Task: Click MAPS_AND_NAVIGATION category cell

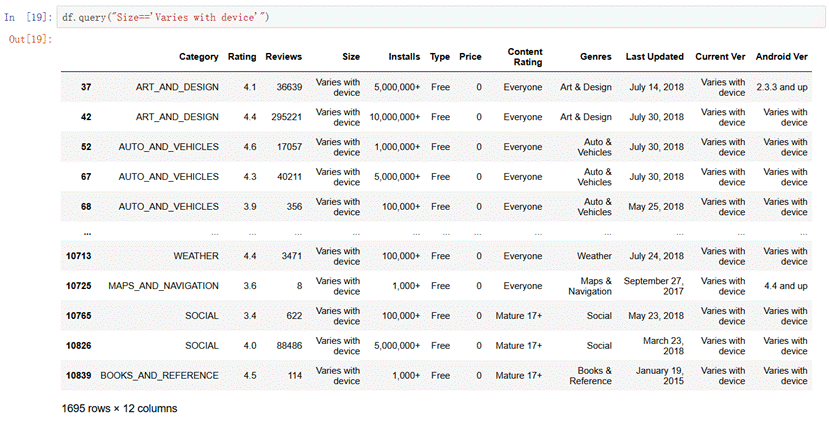Action: click(x=163, y=286)
